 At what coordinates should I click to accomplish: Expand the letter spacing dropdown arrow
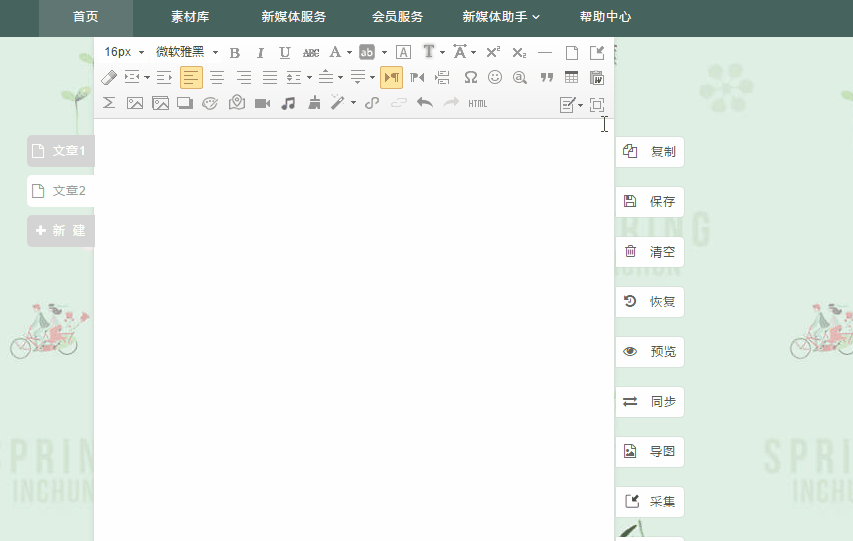(473, 53)
